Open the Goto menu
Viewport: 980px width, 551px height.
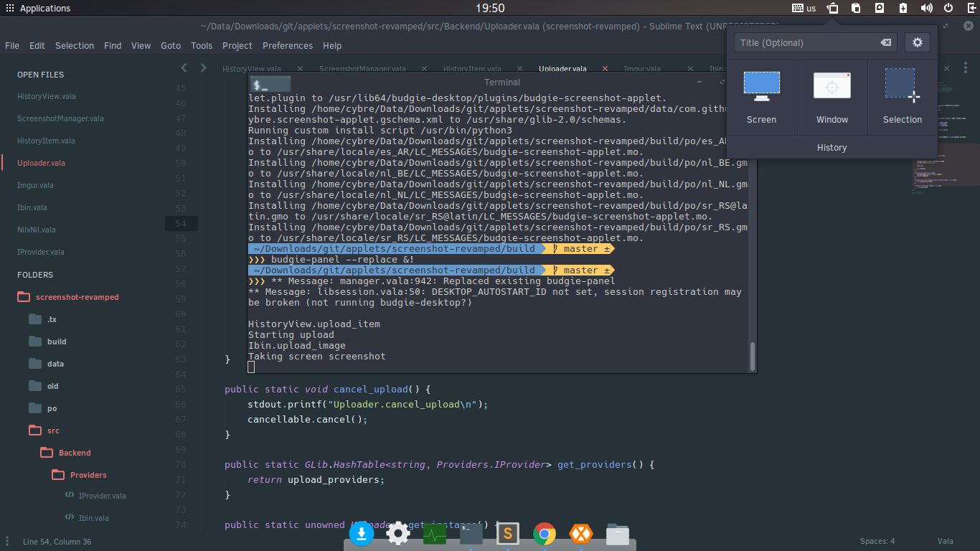pyautogui.click(x=171, y=45)
